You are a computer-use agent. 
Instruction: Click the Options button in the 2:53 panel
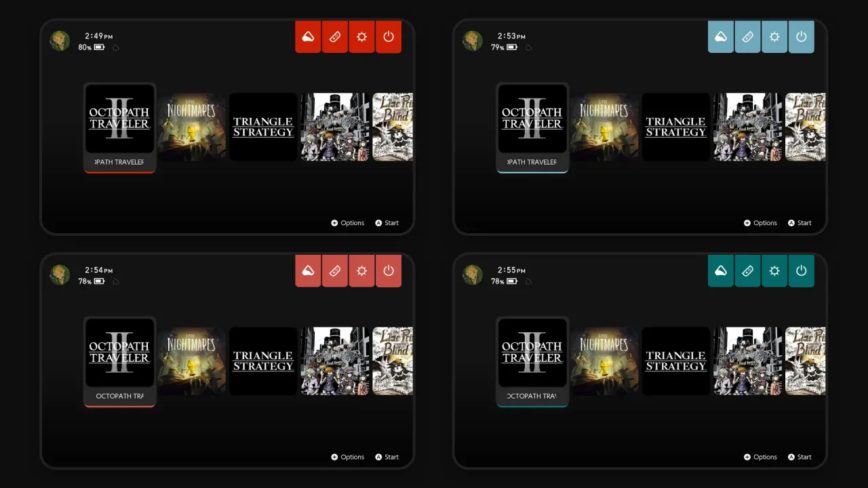[x=760, y=223]
